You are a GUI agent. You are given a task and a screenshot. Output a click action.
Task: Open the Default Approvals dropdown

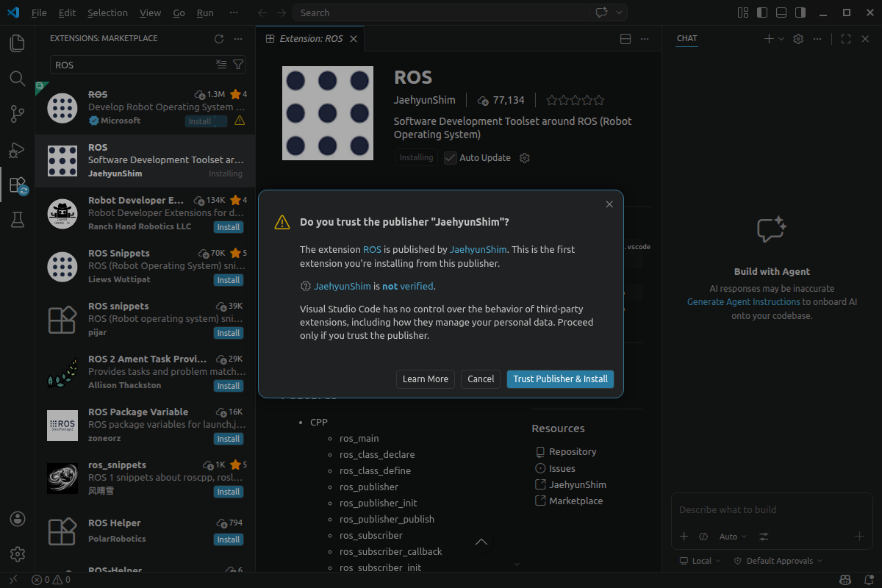coord(778,561)
